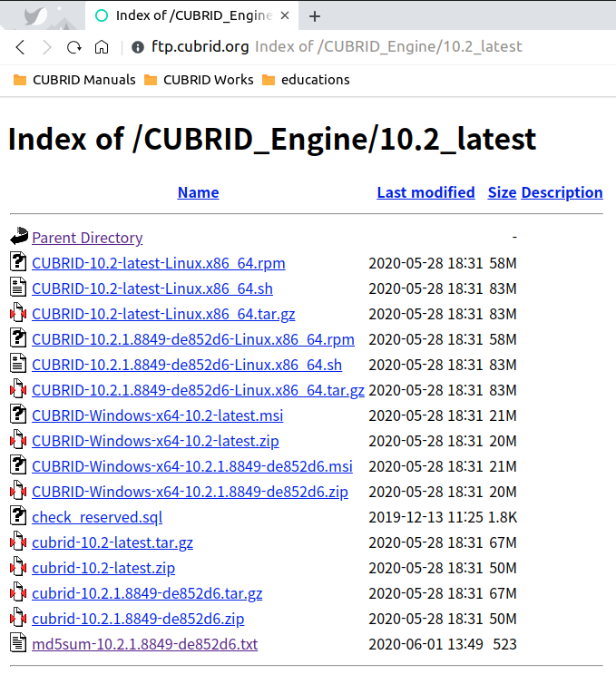616x674 pixels.
Task: Download cubrid-10.2.1.8849-de852d6.zip
Action: point(138,618)
